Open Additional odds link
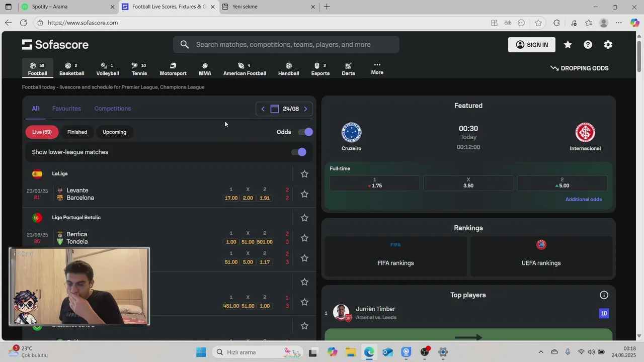 (584, 200)
